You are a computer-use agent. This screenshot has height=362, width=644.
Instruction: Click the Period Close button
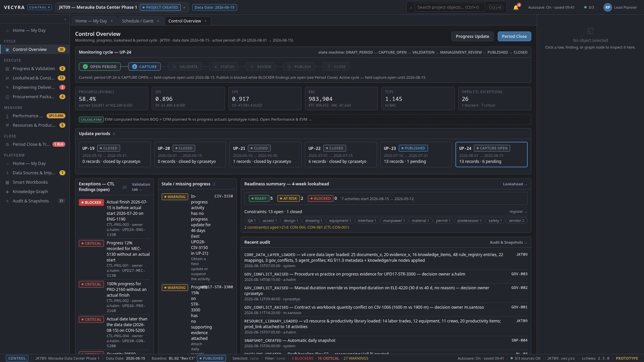pos(514,36)
